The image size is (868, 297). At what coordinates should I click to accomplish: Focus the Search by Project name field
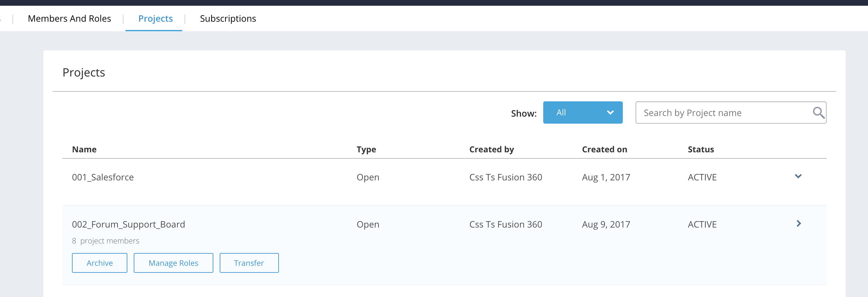tap(724, 112)
